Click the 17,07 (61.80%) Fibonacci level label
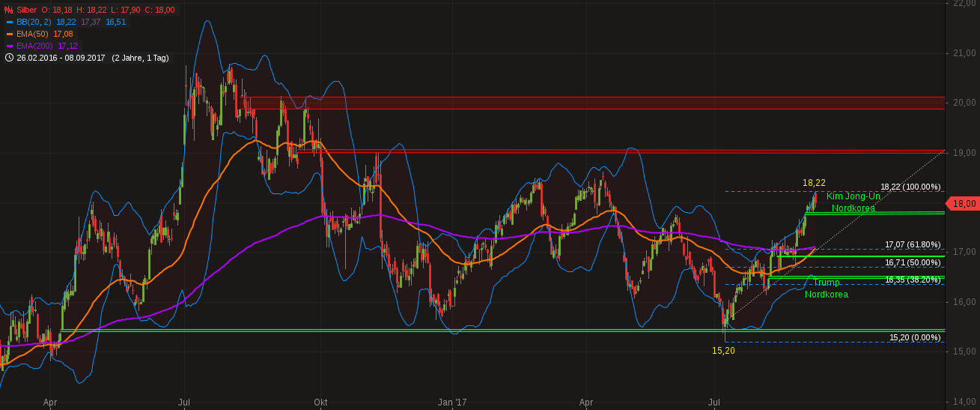The height and width of the screenshot is (410, 980). 912,244
